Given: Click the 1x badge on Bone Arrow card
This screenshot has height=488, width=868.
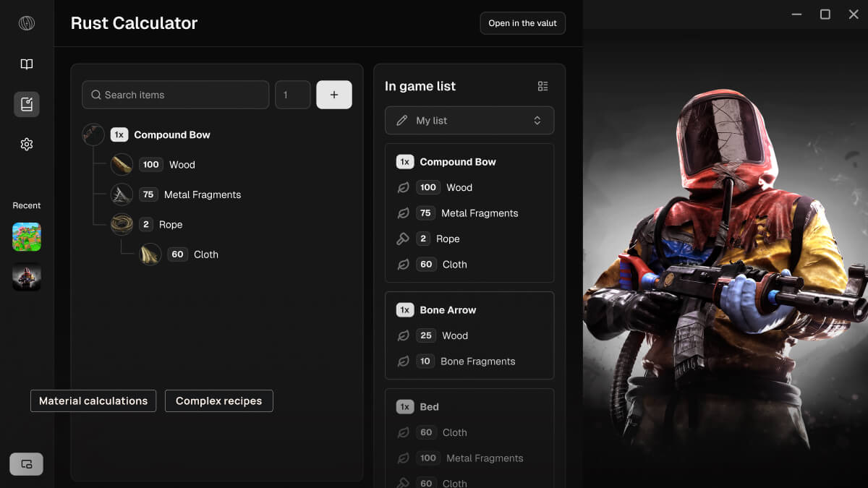Looking at the screenshot, I should (x=405, y=310).
